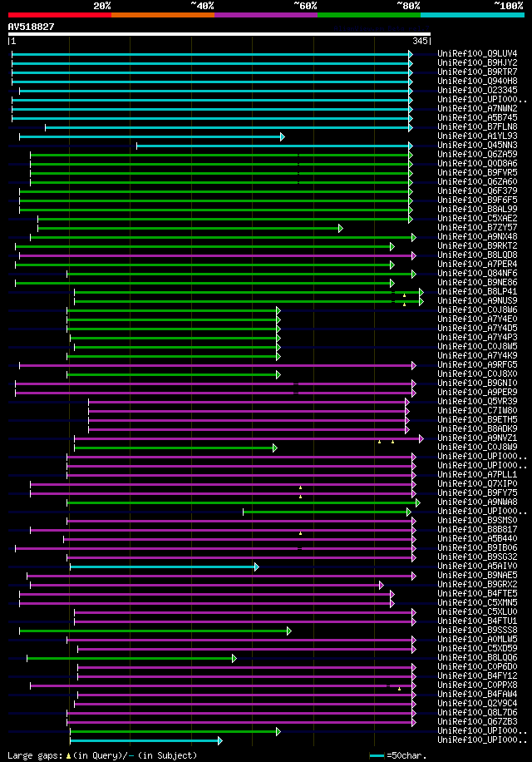Open hit UniRef100_A7NWN2
The width and height of the screenshot is (532, 762).
pyautogui.click(x=477, y=108)
